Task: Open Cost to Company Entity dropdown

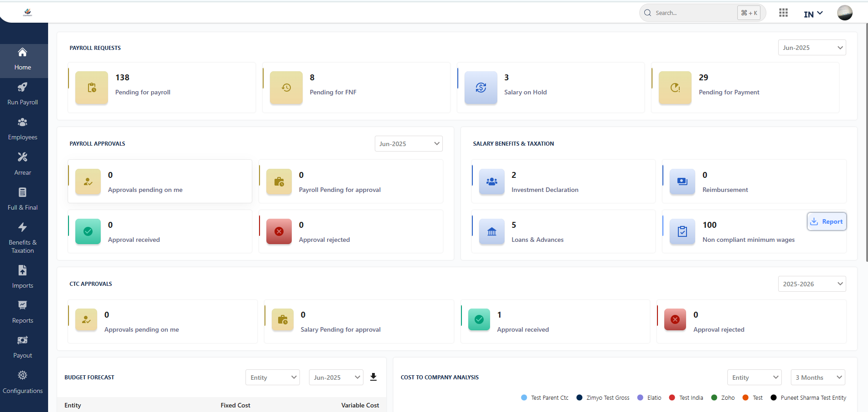Action: click(x=755, y=378)
